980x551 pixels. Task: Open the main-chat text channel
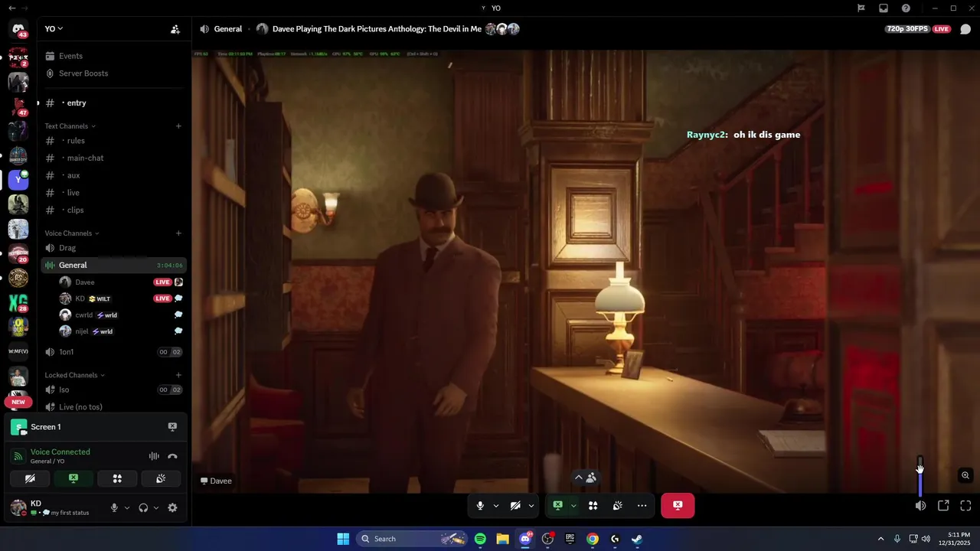(x=113, y=158)
